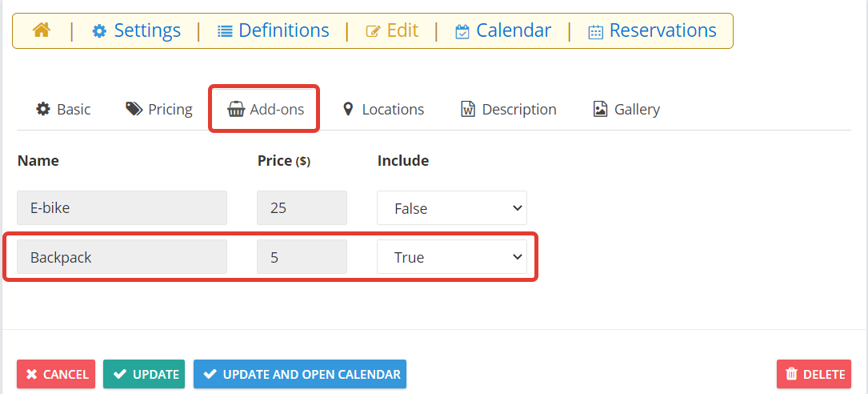The height and width of the screenshot is (394, 868).
Task: Click the red Cancel button
Action: pyautogui.click(x=56, y=374)
